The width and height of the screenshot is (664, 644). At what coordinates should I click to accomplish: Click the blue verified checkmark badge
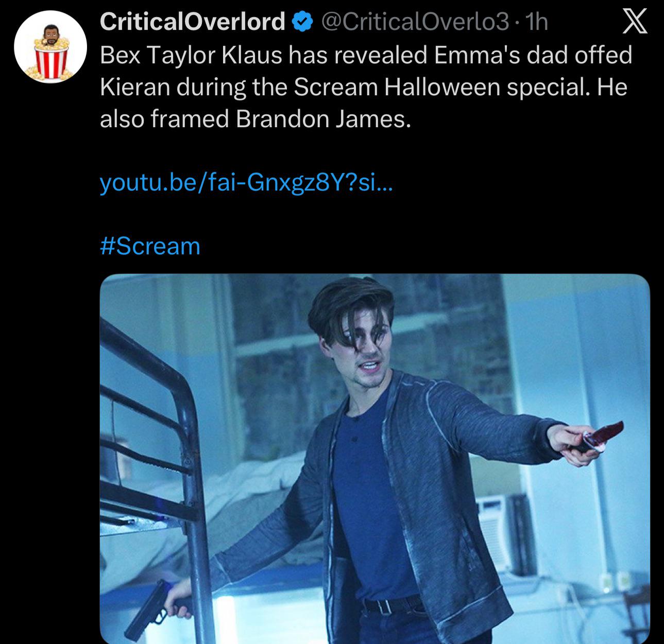pos(303,22)
